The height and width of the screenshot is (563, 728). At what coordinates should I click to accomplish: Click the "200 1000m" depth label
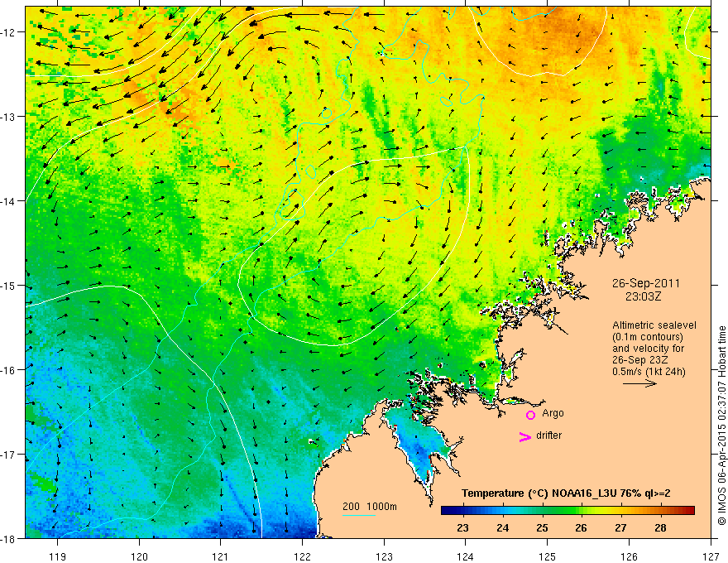(370, 507)
